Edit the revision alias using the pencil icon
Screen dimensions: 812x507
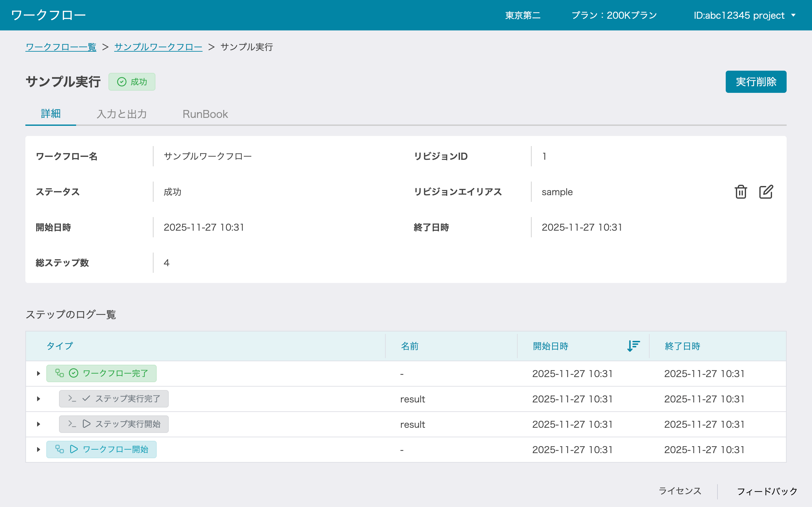[766, 192]
